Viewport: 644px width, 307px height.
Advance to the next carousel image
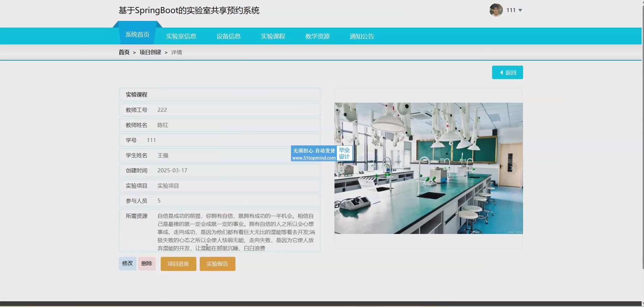[511, 168]
